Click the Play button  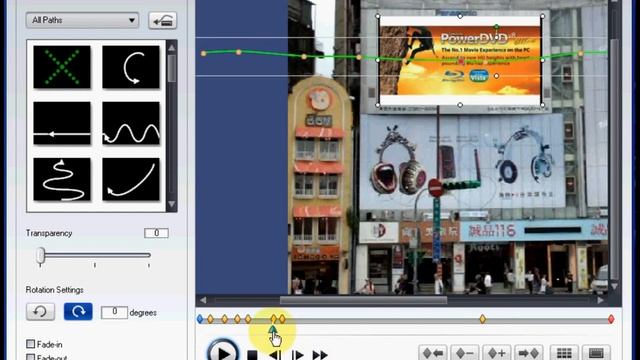click(x=223, y=352)
